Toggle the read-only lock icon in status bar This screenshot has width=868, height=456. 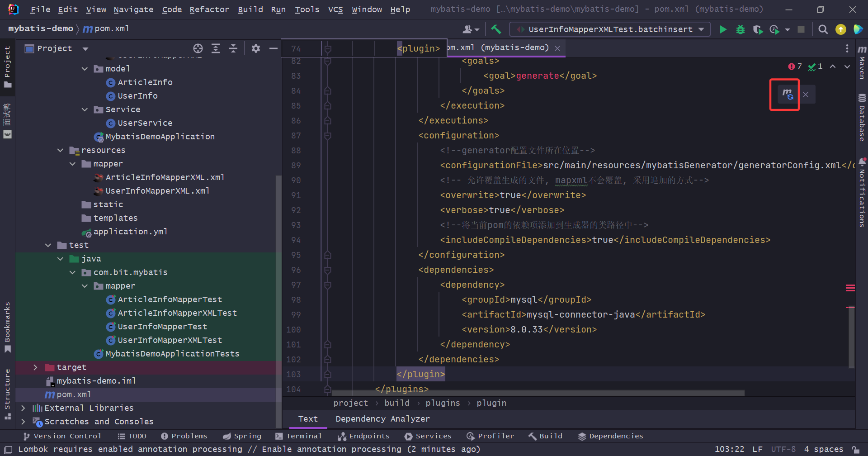coord(856,449)
